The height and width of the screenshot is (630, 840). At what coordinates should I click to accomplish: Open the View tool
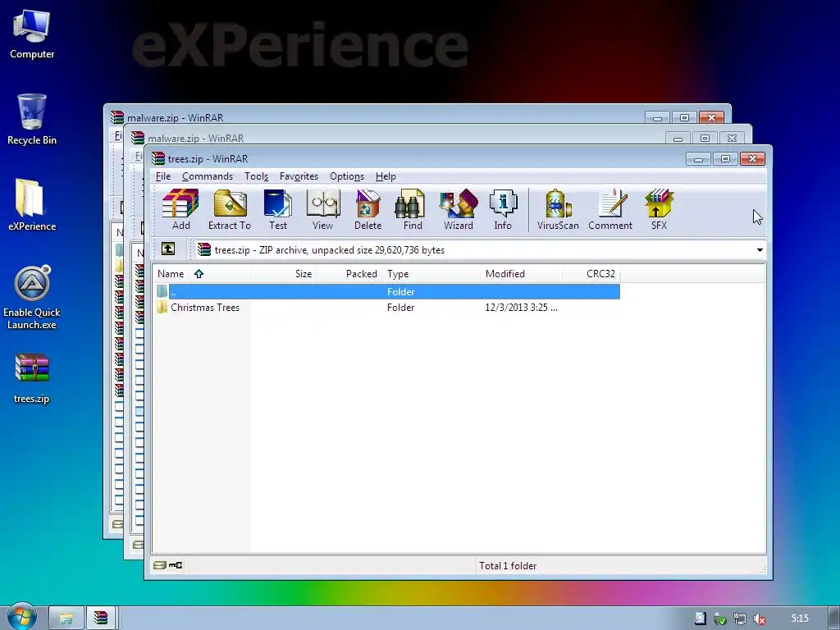point(322,209)
